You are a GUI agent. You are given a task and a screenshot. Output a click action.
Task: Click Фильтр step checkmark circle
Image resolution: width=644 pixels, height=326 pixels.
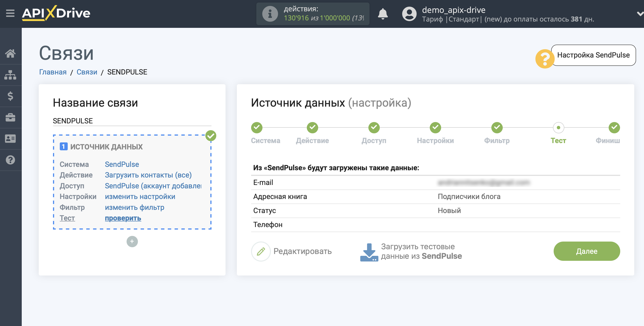[x=497, y=128]
